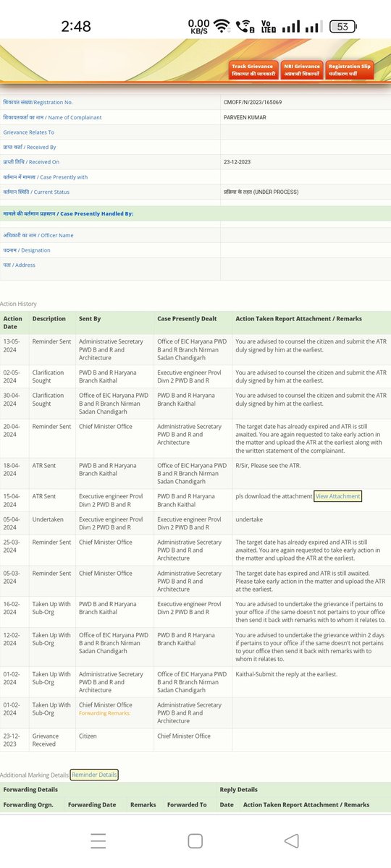Open the NRI Grievance button
391x868 pixels.
(x=301, y=70)
